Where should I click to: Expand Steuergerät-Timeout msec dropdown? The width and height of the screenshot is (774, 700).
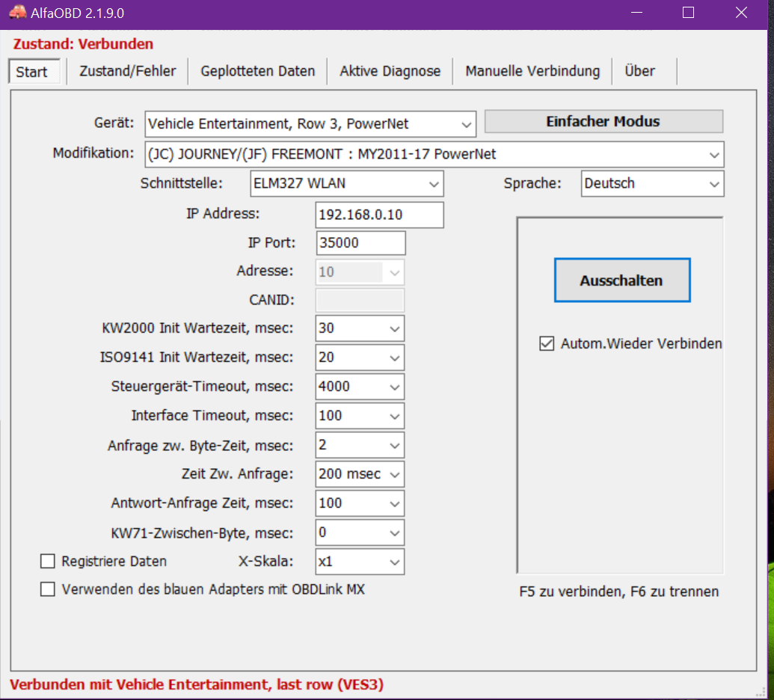coord(395,387)
